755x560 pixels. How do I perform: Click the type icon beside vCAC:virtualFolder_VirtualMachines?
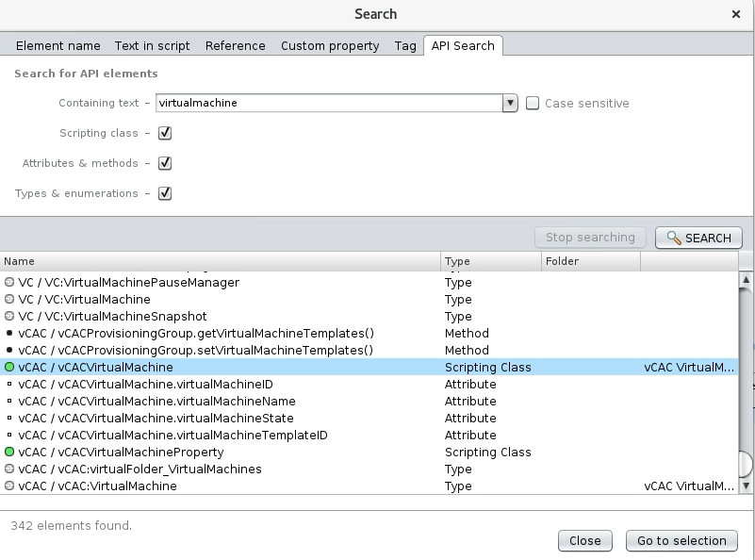click(9, 469)
